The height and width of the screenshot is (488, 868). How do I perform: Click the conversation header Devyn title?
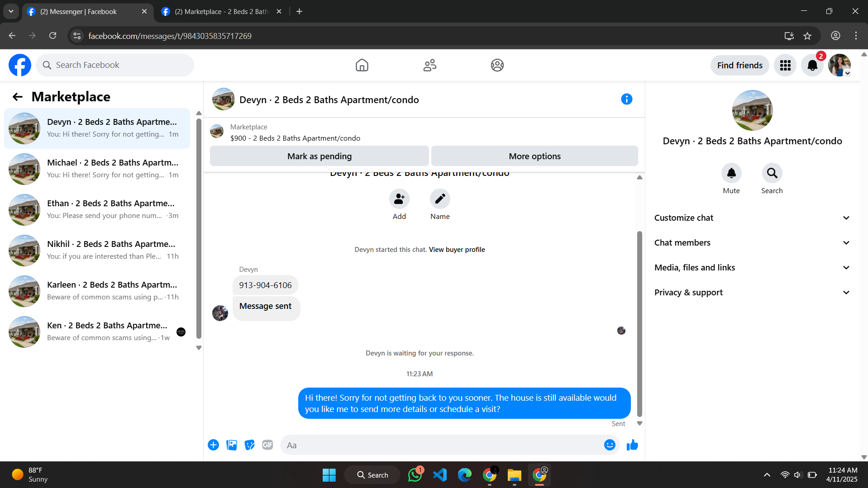click(329, 99)
